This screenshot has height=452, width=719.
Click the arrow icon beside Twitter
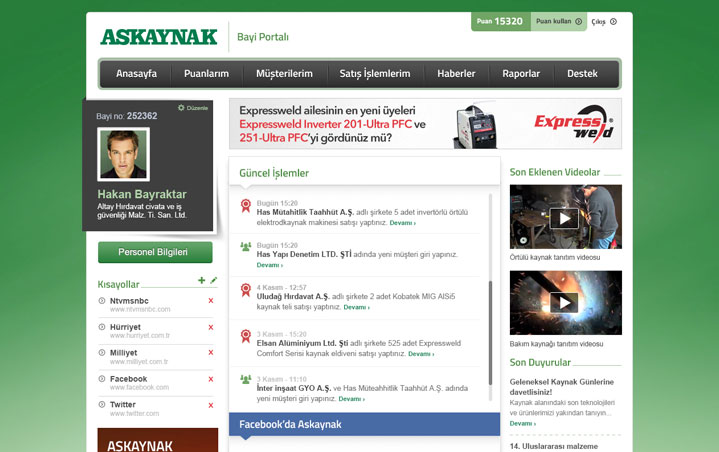coord(102,404)
